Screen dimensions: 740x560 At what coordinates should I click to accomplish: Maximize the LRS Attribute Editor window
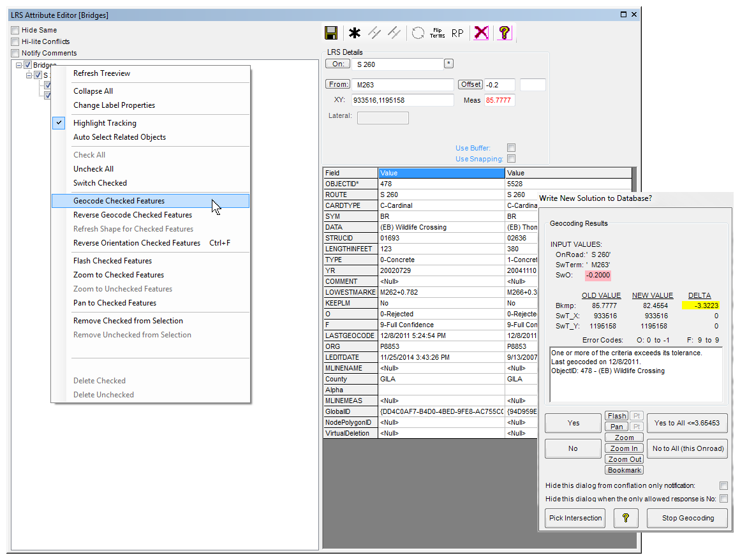[x=623, y=15]
